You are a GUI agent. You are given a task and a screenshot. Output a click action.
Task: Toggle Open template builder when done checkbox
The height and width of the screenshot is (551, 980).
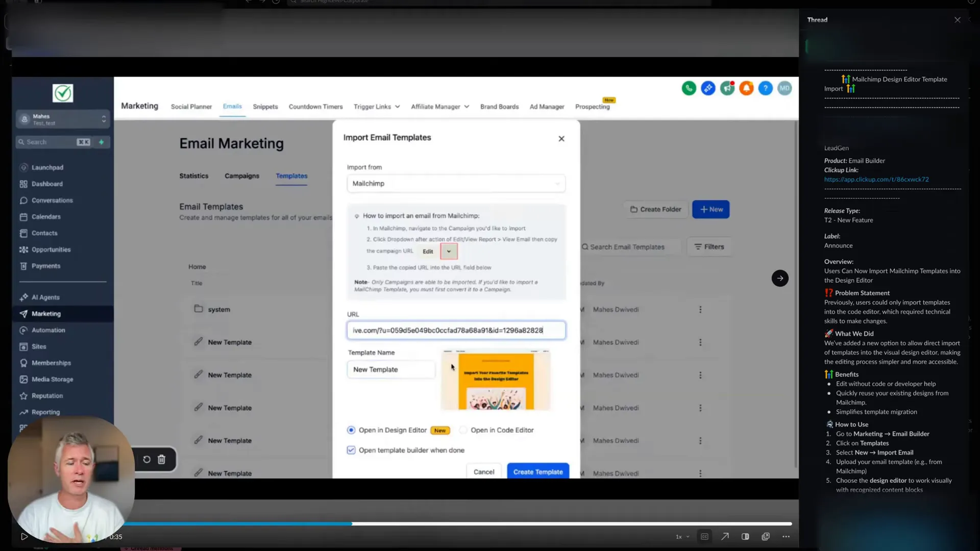tap(351, 450)
